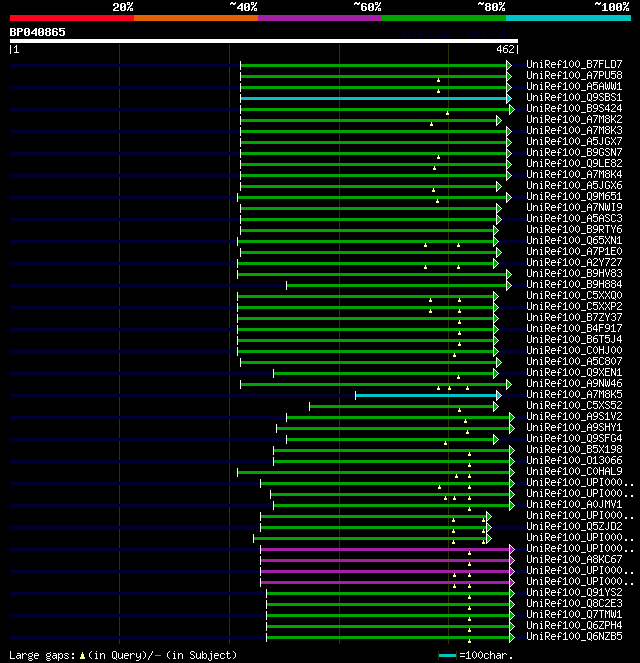
Task: Select the UniRef100_Q9XEN1 label
Action: (574, 372)
